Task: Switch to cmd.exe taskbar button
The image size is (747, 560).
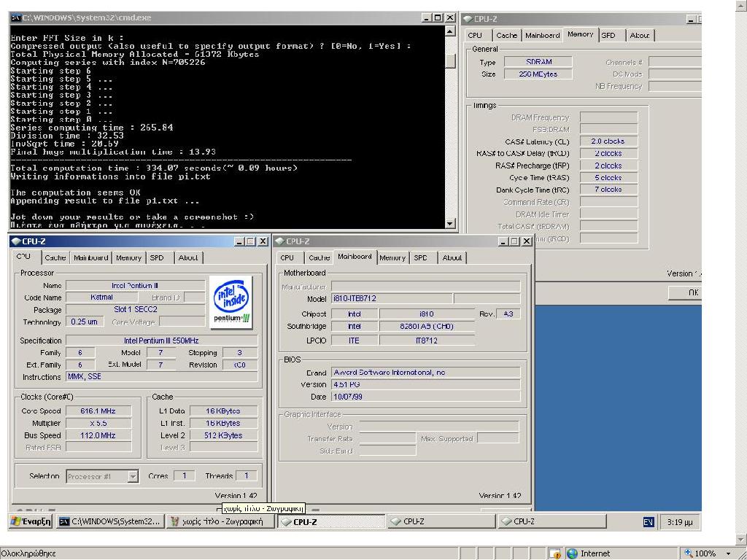Action: (x=110, y=521)
